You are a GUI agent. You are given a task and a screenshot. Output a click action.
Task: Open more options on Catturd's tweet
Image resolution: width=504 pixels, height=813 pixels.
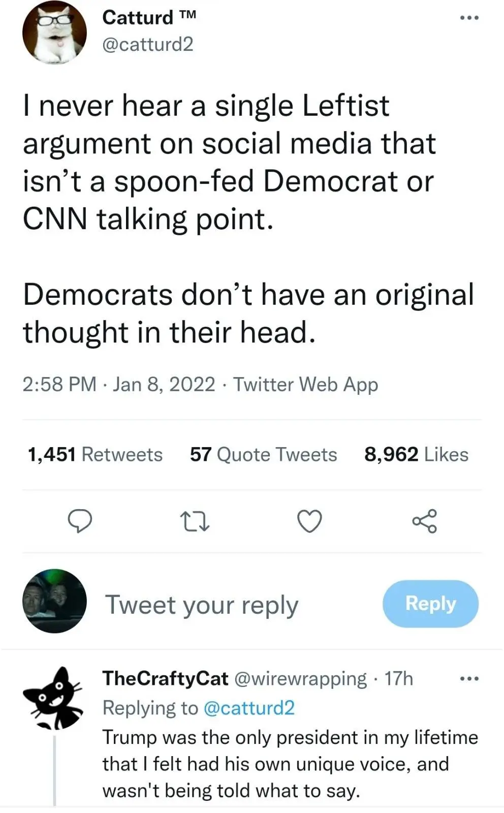pos(469,18)
